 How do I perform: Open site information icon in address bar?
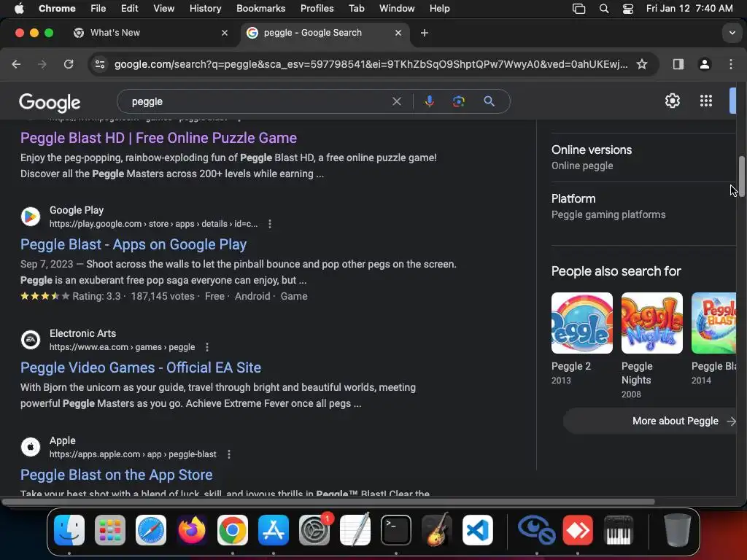tap(99, 64)
